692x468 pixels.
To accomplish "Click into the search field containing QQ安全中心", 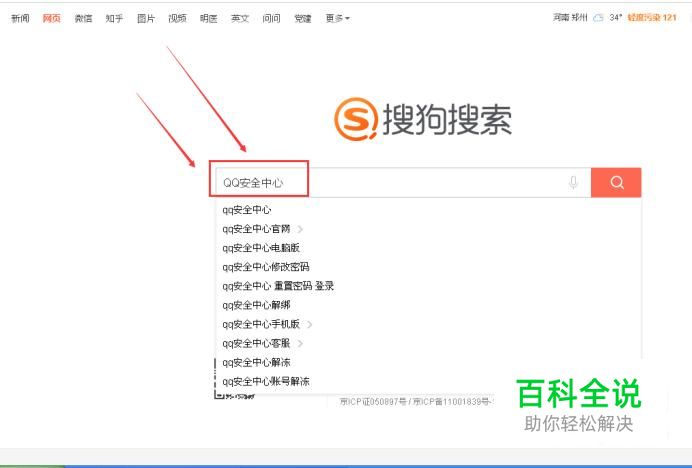I will 402,182.
